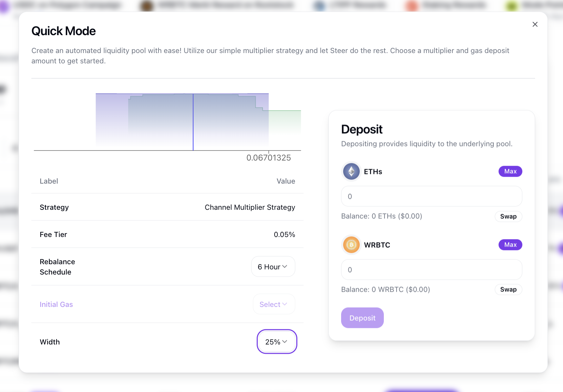
Task: Click the 0.06701325 axis price label
Action: pos(269,158)
